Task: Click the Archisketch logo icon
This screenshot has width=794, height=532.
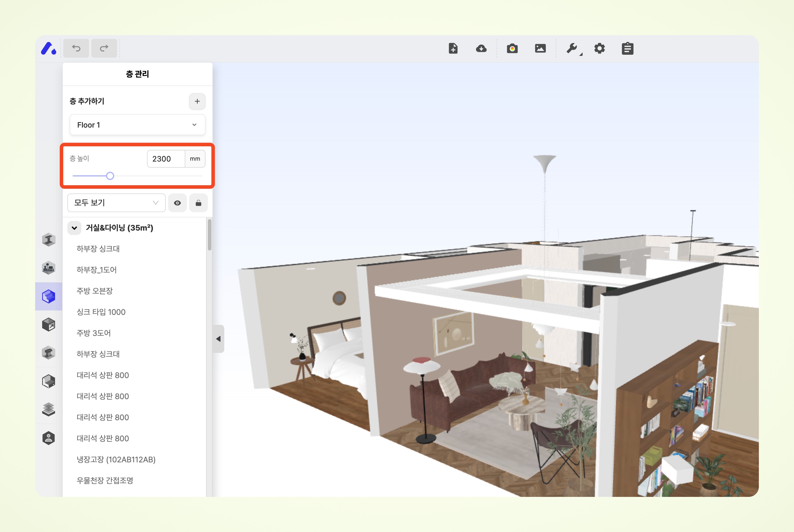Action: tap(49, 49)
